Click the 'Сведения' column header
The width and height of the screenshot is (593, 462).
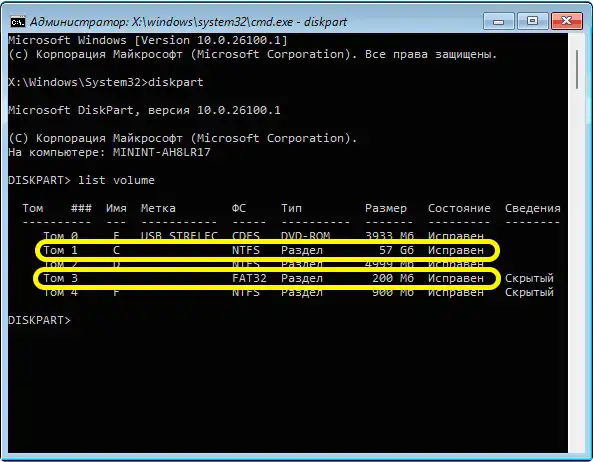532,208
